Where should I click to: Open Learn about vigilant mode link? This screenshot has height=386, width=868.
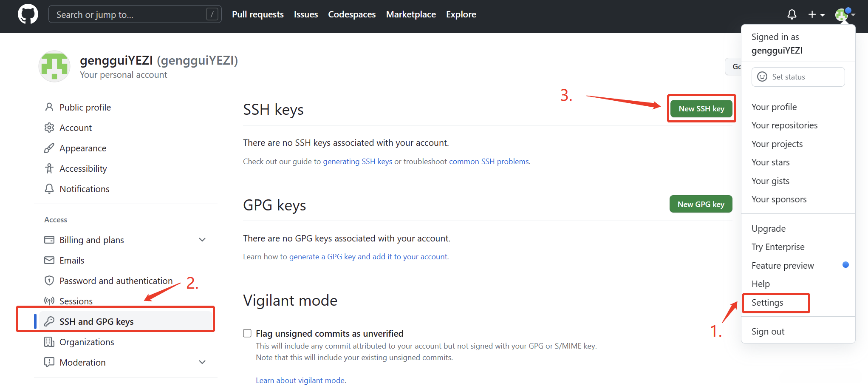point(300,380)
